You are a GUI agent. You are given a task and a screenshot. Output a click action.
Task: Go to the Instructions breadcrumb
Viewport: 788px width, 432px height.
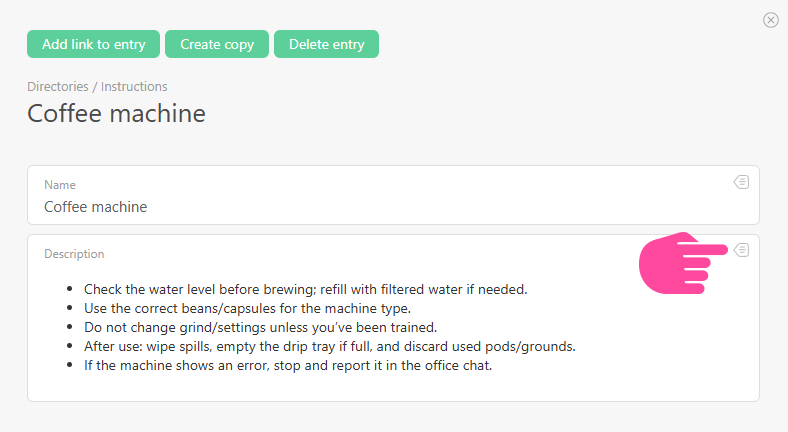(134, 87)
